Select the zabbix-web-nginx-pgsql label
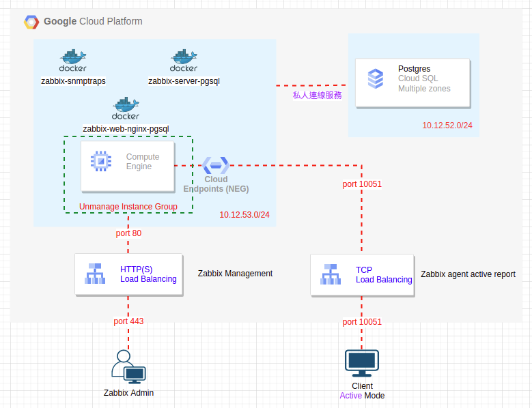 (126, 129)
